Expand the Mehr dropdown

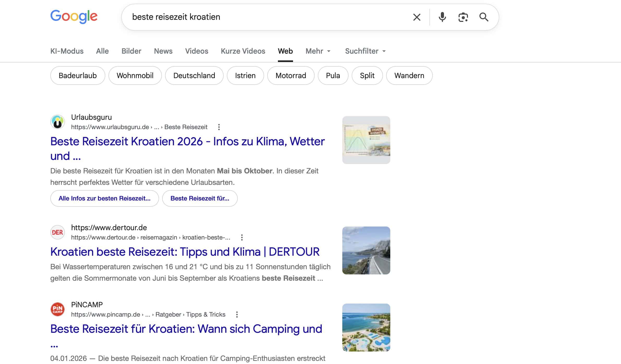click(x=318, y=51)
